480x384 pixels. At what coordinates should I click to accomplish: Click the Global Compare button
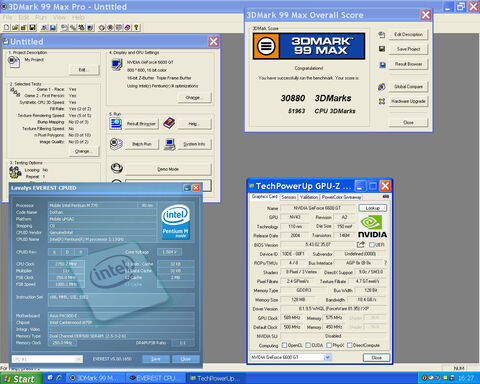click(408, 87)
